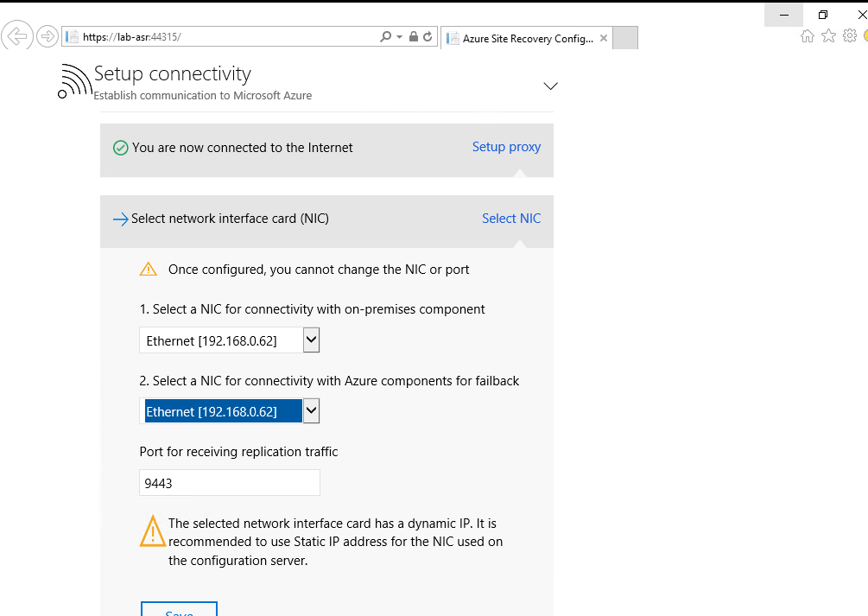Open a new blank browser tab
868x616 pixels.
pos(625,38)
